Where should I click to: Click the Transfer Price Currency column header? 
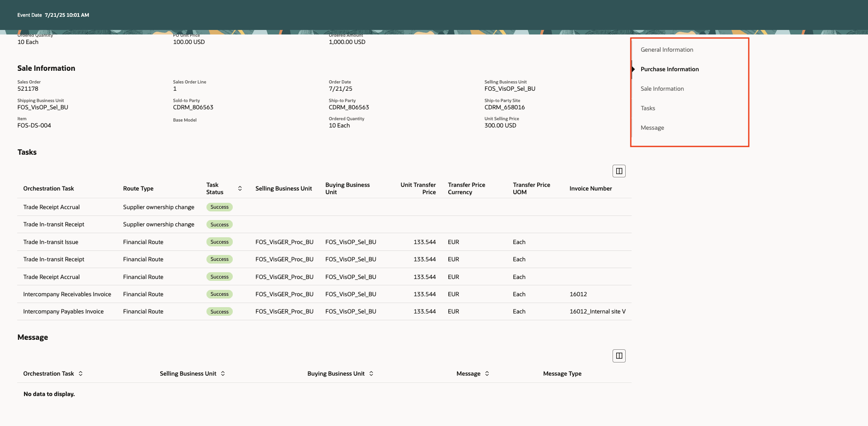[466, 189]
